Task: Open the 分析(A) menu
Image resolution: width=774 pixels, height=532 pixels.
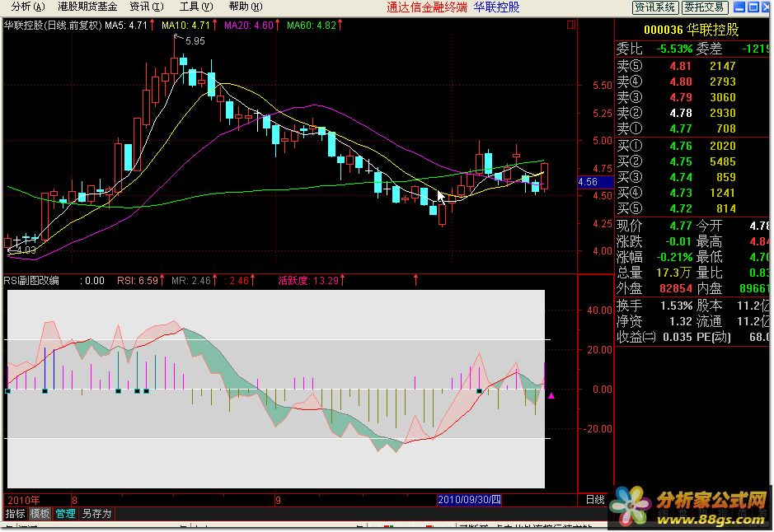Action: click(28, 7)
